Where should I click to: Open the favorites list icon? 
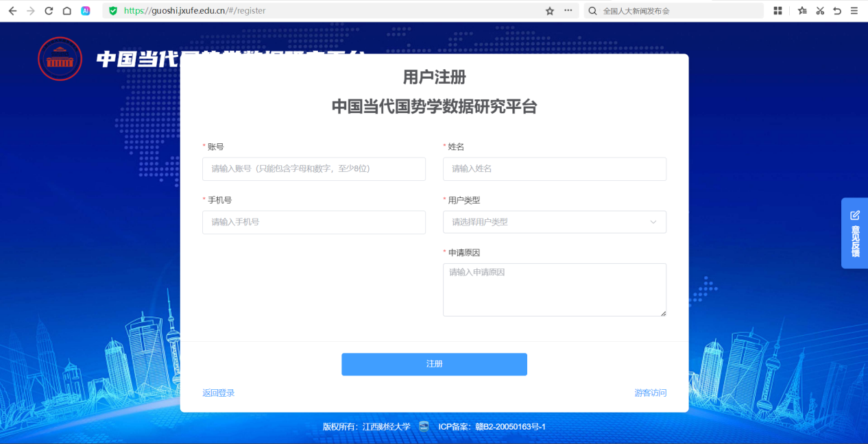[x=802, y=11]
